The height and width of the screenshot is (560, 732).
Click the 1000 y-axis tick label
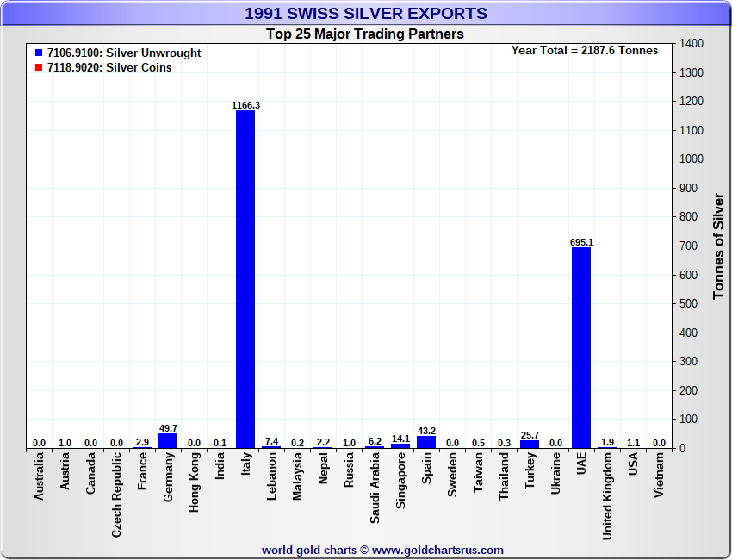click(692, 159)
